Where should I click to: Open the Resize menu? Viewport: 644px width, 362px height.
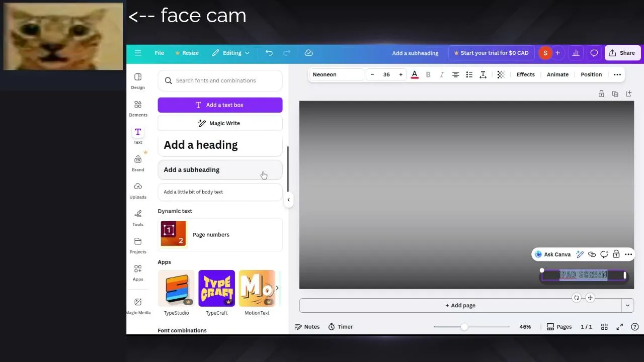[x=187, y=53]
